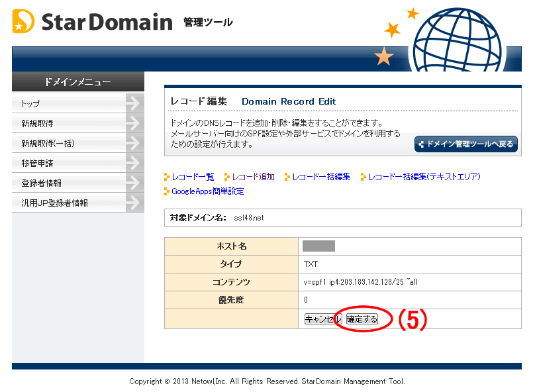Click the コンテンツ label cell

pyautogui.click(x=231, y=282)
